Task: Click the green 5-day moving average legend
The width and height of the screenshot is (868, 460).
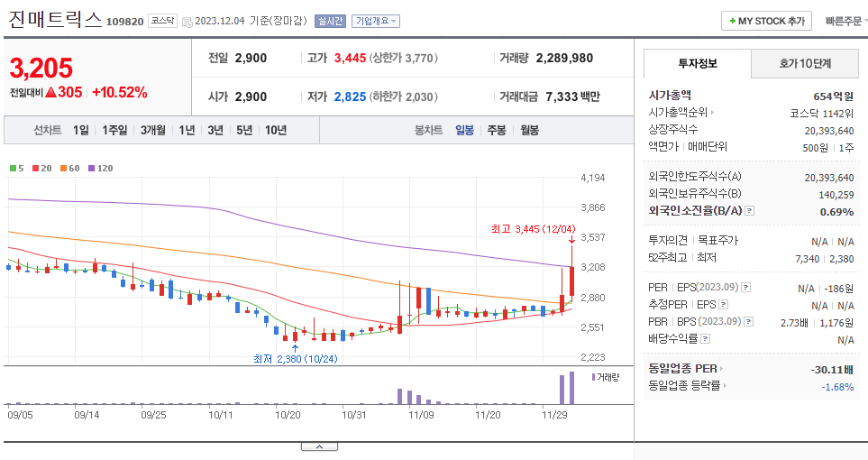Action: 16,169
